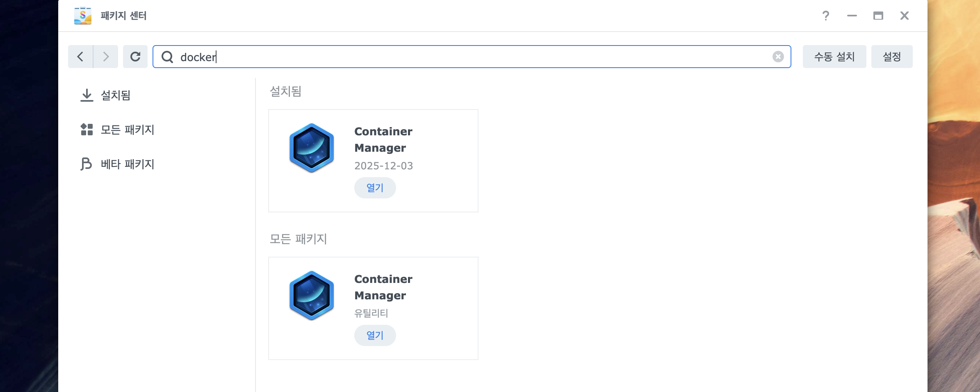The width and height of the screenshot is (980, 392).
Task: Click the Container Manager title text
Action: [383, 139]
